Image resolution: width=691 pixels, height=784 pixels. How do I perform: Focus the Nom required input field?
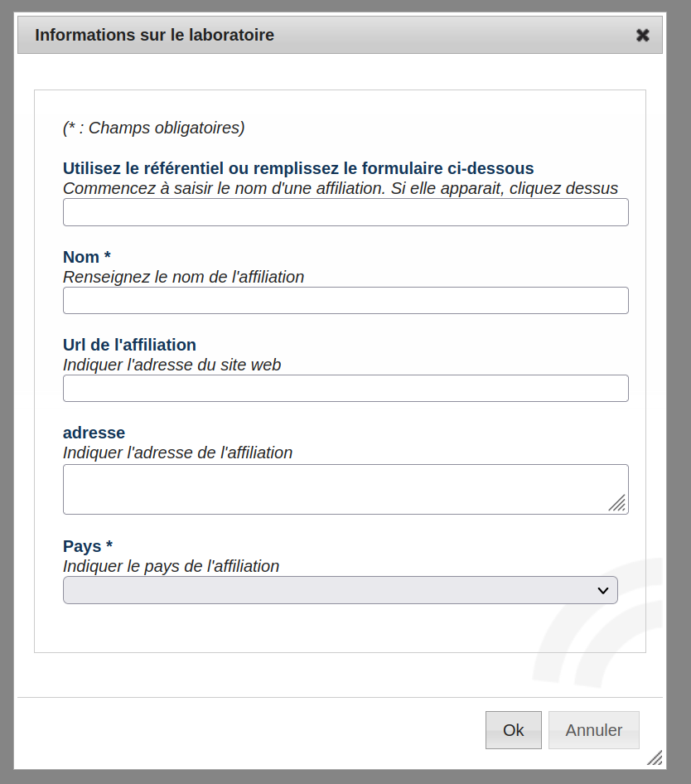[345, 300]
